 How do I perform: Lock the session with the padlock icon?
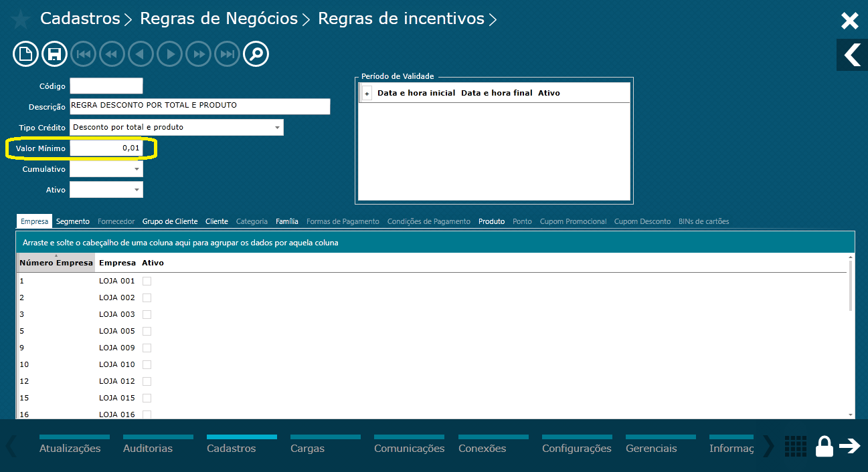point(824,446)
